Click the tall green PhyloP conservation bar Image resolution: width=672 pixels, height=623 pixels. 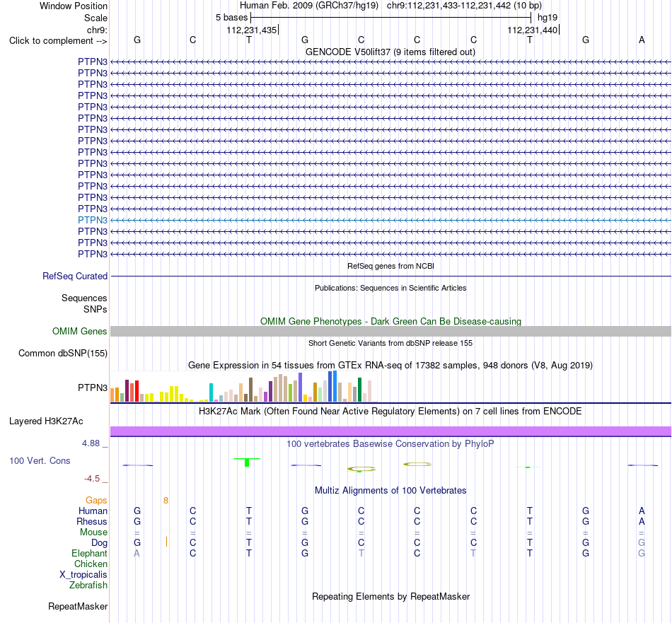point(247,462)
